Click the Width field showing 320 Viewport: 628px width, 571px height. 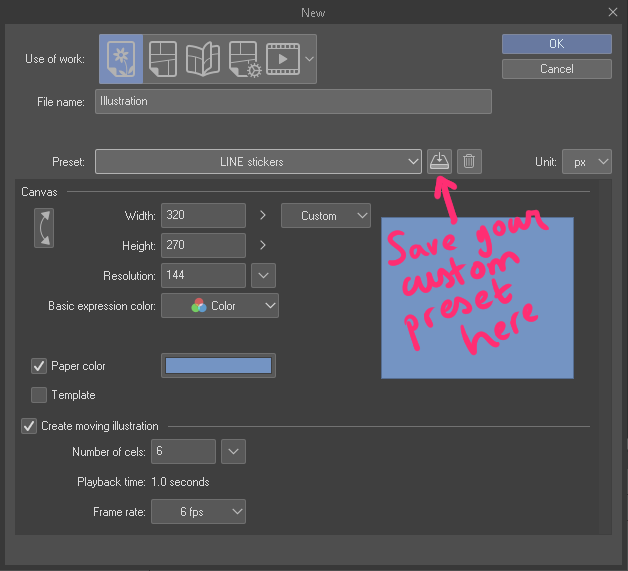pyautogui.click(x=203, y=215)
